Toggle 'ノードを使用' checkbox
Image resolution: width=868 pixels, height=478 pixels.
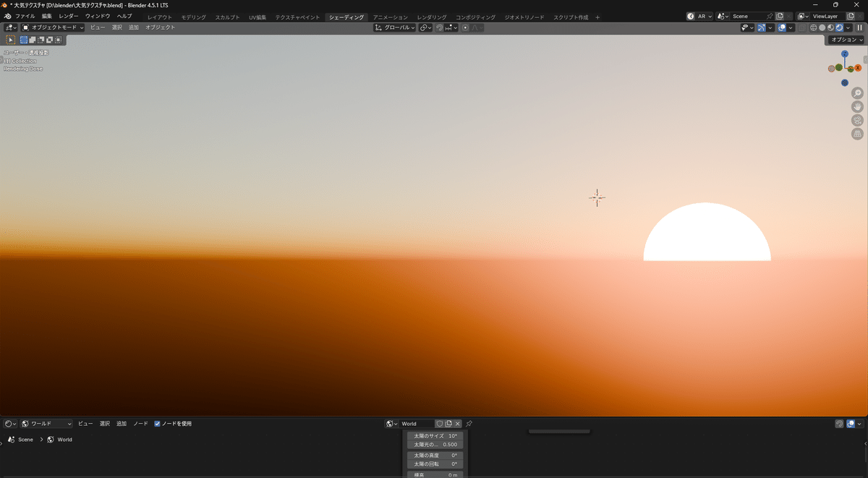pos(158,424)
